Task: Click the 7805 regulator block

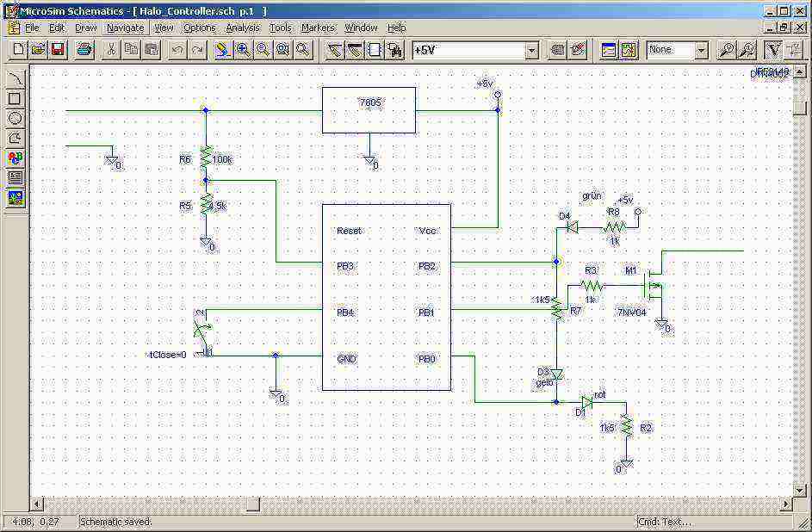Action: [x=369, y=109]
